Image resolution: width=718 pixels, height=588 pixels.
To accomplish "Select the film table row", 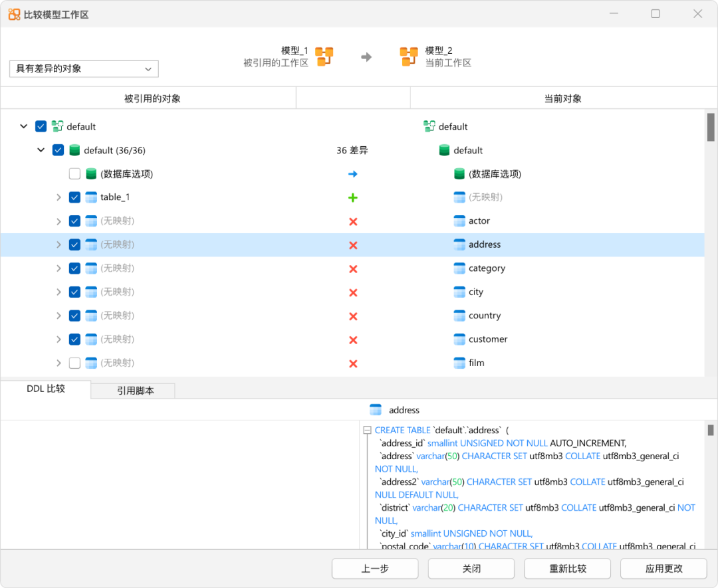I will click(x=352, y=363).
